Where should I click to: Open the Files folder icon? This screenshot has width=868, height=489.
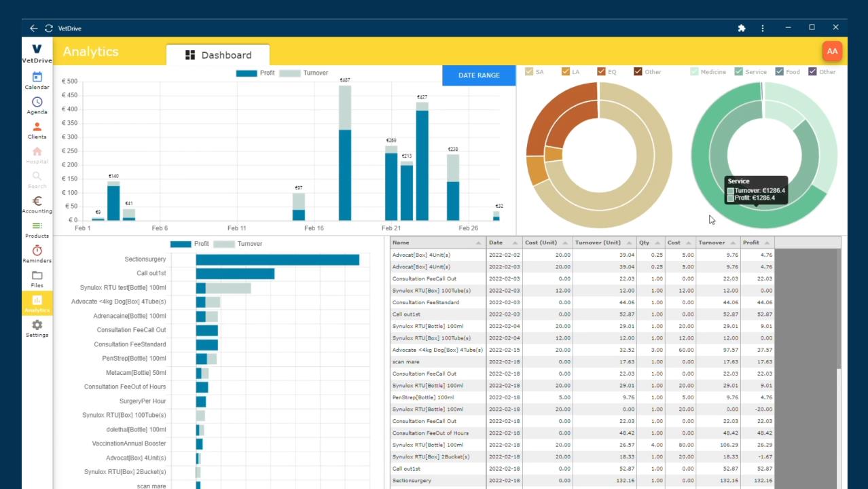[37, 276]
